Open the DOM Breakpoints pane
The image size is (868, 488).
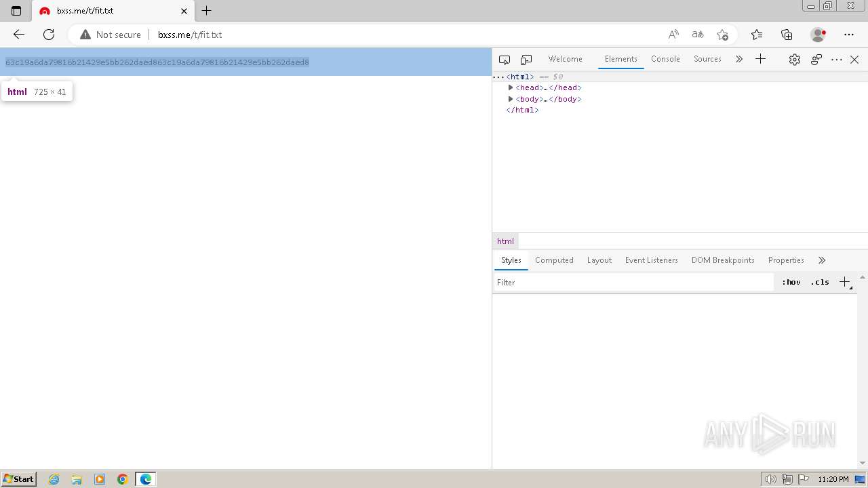[723, 260]
